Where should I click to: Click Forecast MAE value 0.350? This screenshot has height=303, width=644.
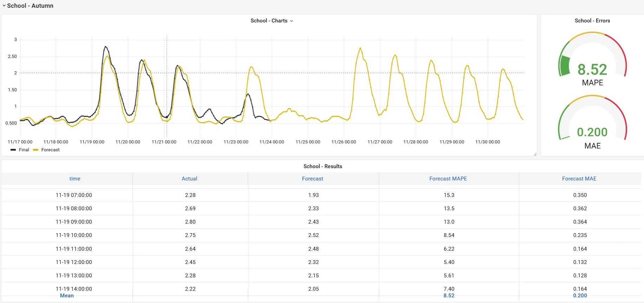(x=580, y=195)
